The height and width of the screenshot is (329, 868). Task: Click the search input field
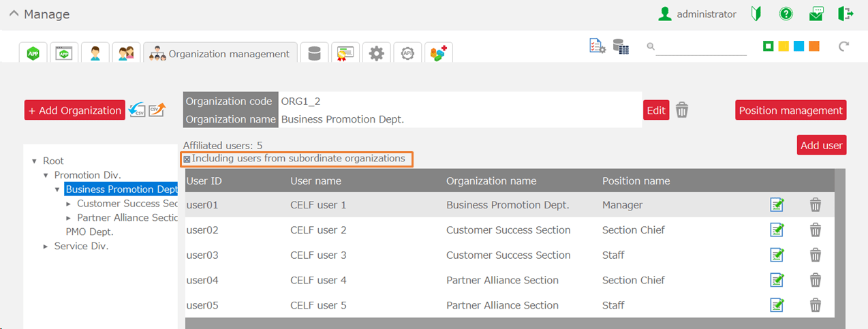[x=701, y=47]
